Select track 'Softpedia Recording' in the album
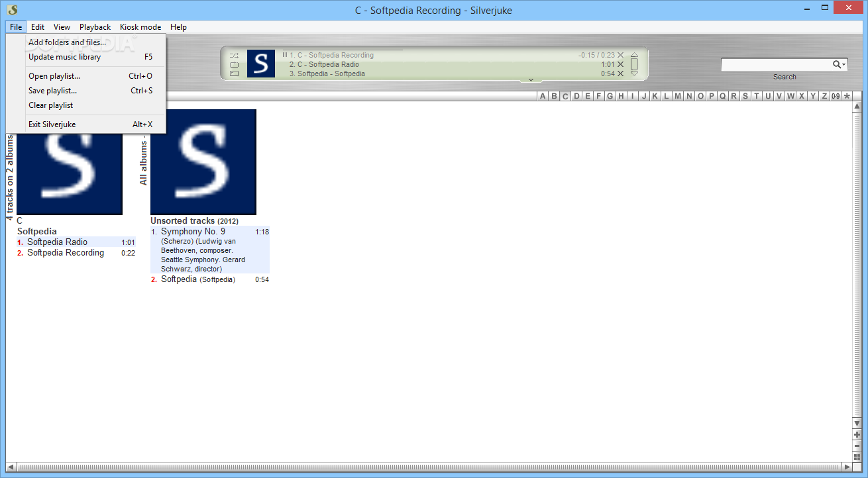Image resolution: width=868 pixels, height=478 pixels. click(x=76, y=253)
